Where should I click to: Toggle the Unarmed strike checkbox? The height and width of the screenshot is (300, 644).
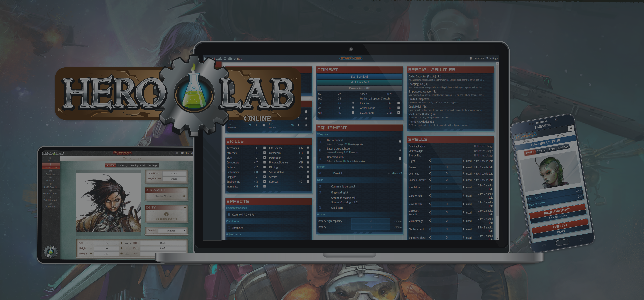320,159
